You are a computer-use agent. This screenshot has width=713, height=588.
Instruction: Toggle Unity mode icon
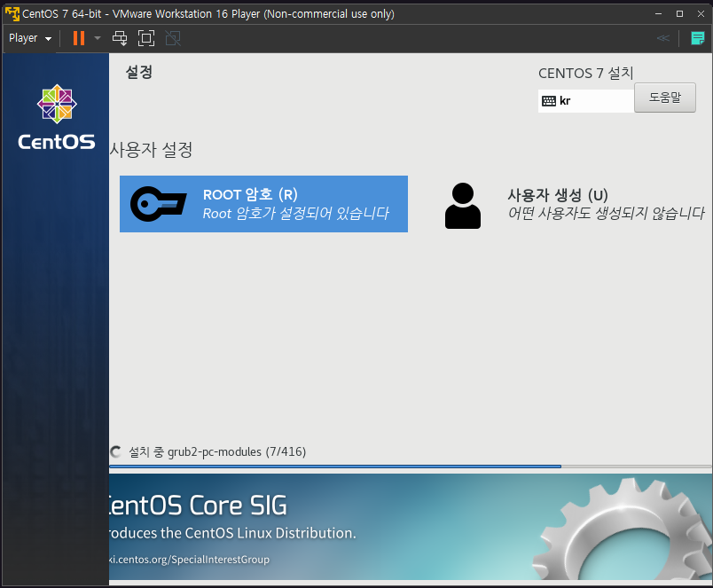pyautogui.click(x=173, y=38)
